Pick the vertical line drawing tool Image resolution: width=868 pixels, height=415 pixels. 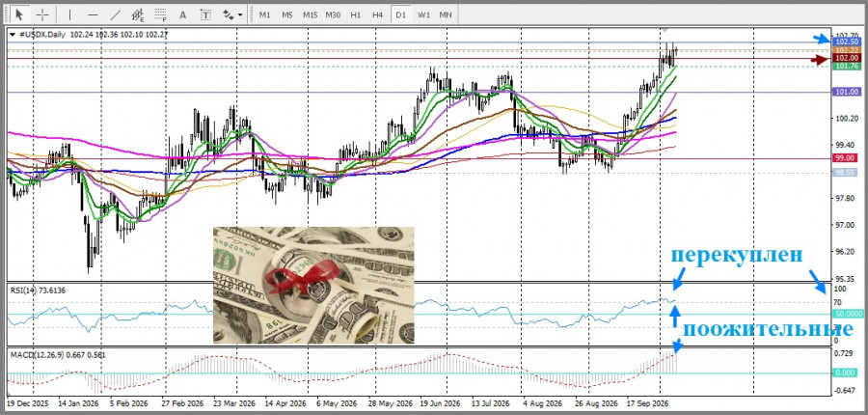(69, 15)
